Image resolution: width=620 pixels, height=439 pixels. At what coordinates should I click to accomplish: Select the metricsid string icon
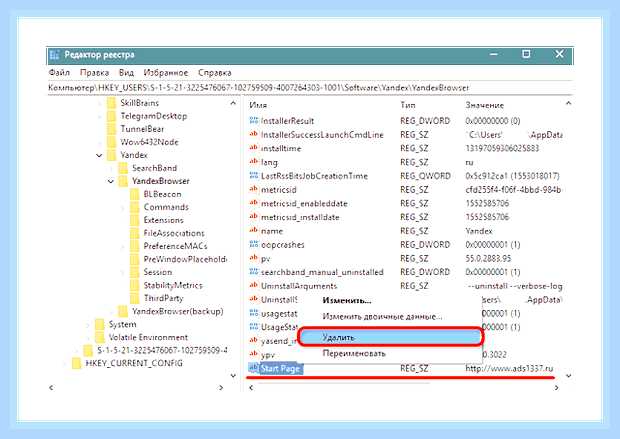coord(253,189)
